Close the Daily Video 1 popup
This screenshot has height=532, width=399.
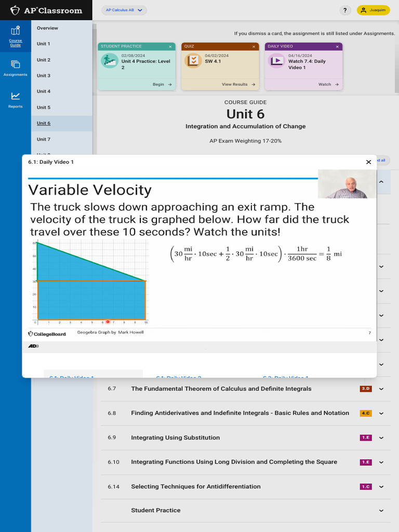[368, 162]
